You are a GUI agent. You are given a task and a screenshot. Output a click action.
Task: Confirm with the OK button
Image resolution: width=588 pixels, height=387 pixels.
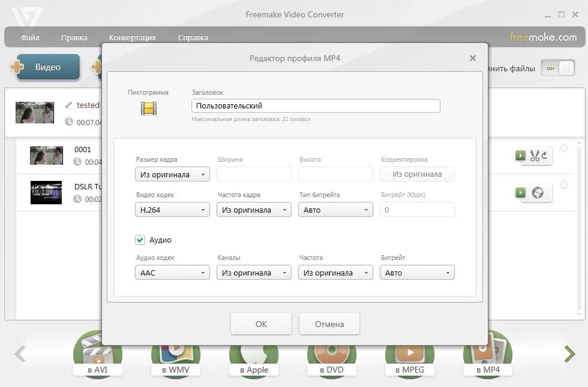click(x=261, y=324)
